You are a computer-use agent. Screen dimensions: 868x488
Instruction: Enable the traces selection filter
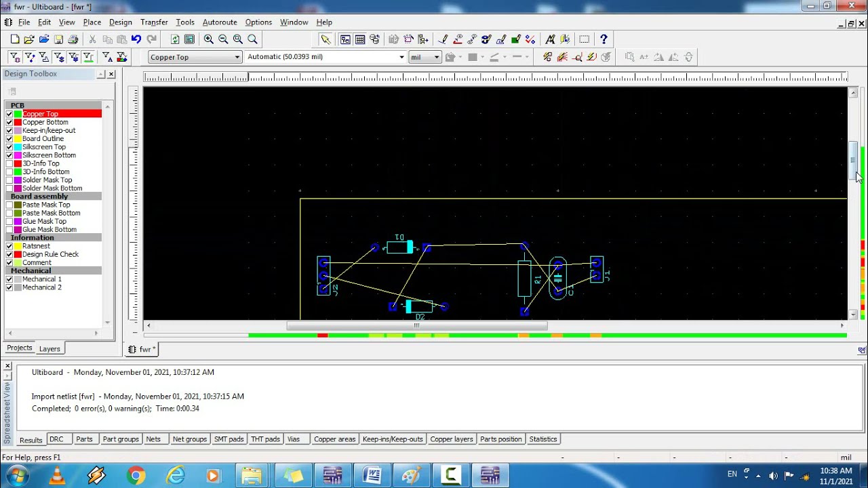(29, 57)
